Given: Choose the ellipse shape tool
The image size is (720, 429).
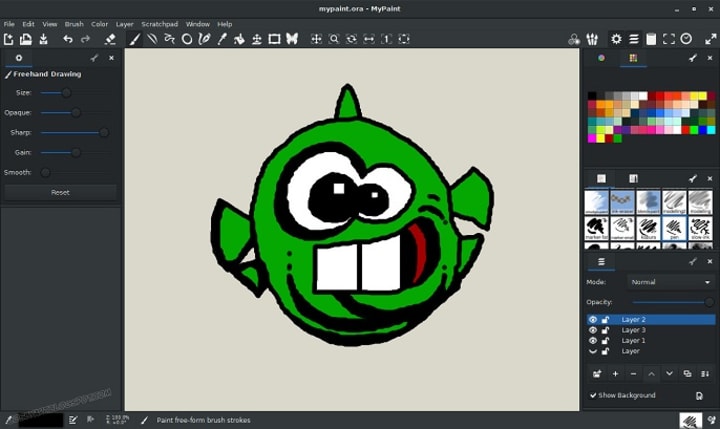Looking at the screenshot, I should coord(187,39).
